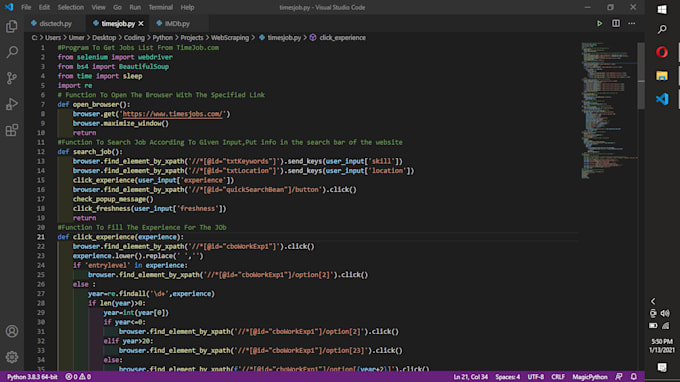This screenshot has width=680, height=382.
Task: Expand Projects breadcrumb segment
Action: click(192, 38)
